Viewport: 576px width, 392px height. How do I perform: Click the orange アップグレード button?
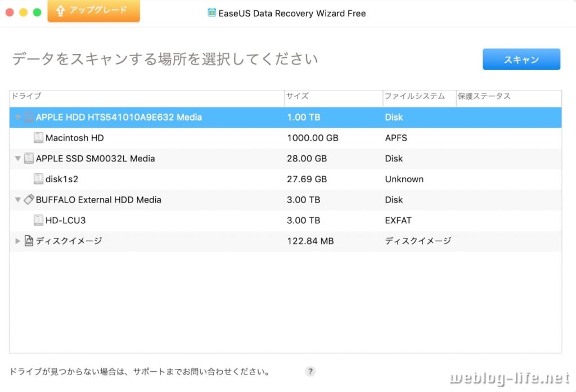(x=94, y=11)
